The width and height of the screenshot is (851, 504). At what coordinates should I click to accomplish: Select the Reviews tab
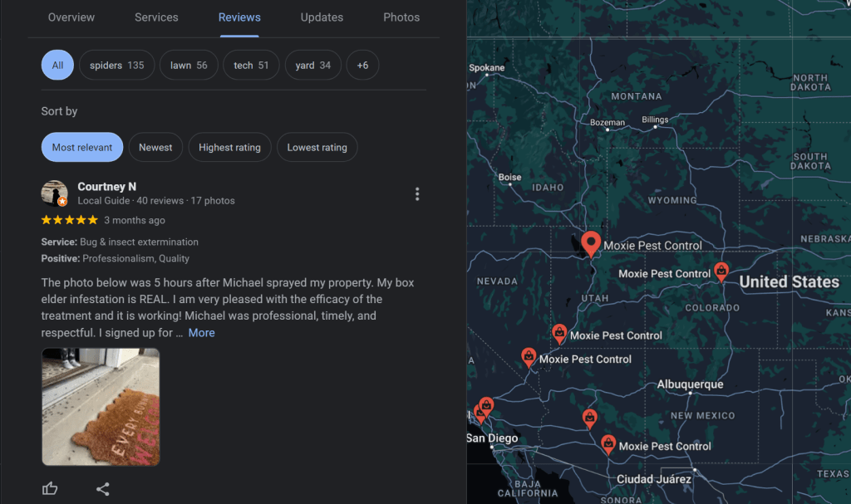click(239, 17)
